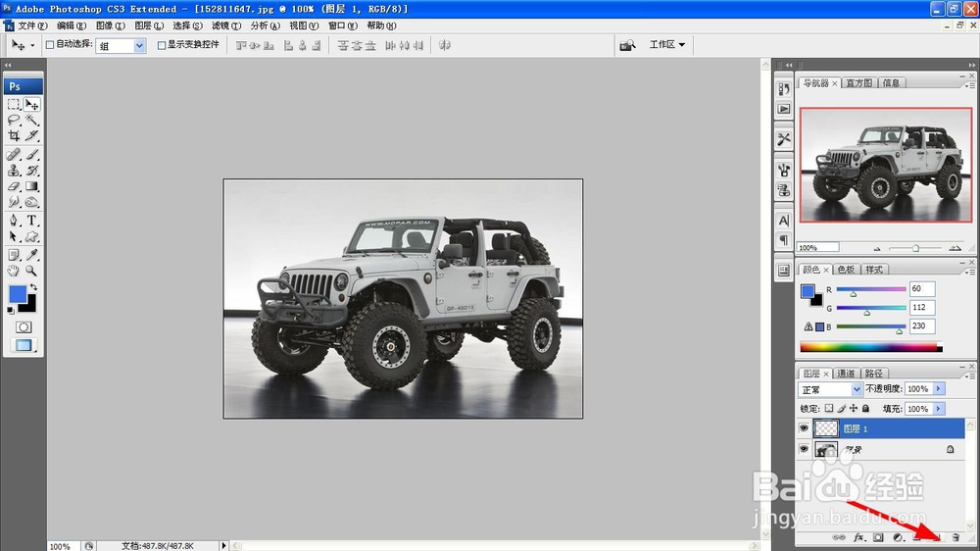Swap foreground and background colors
This screenshot has height=551, width=980.
click(x=33, y=287)
